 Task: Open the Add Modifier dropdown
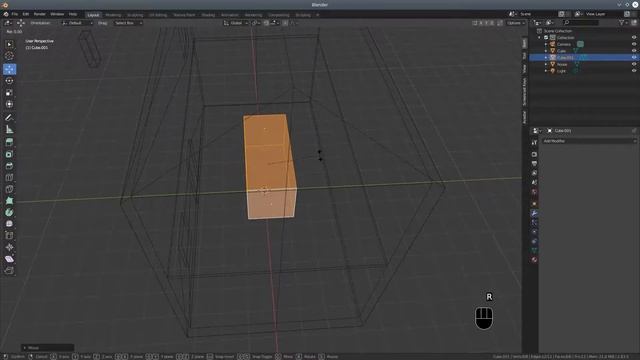point(589,141)
